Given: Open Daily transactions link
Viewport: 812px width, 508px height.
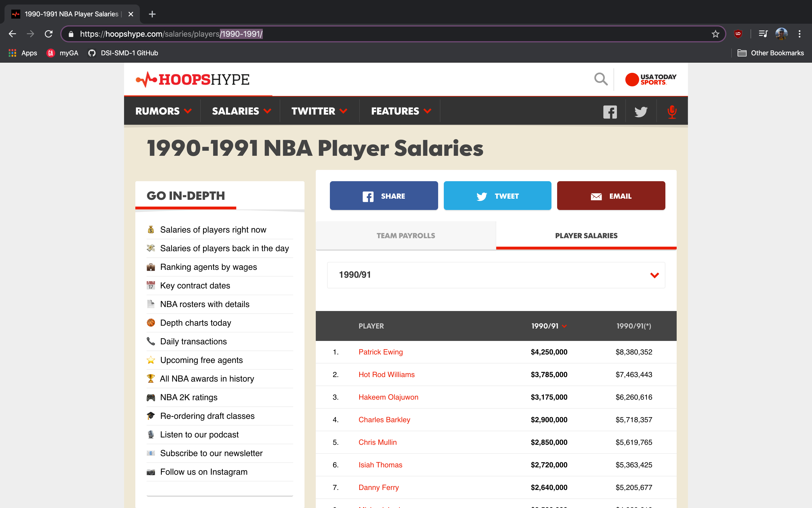Looking at the screenshot, I should click(x=193, y=342).
